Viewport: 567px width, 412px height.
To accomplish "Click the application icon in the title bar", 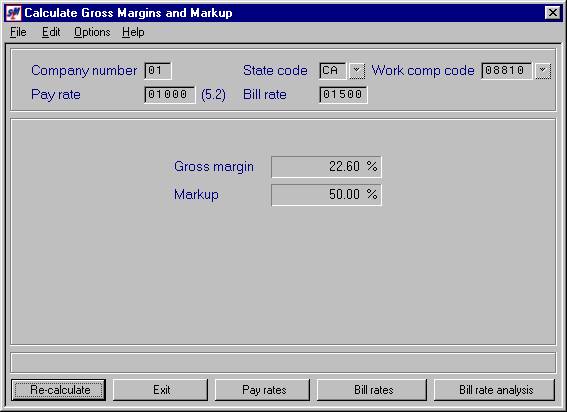I will click(x=13, y=13).
